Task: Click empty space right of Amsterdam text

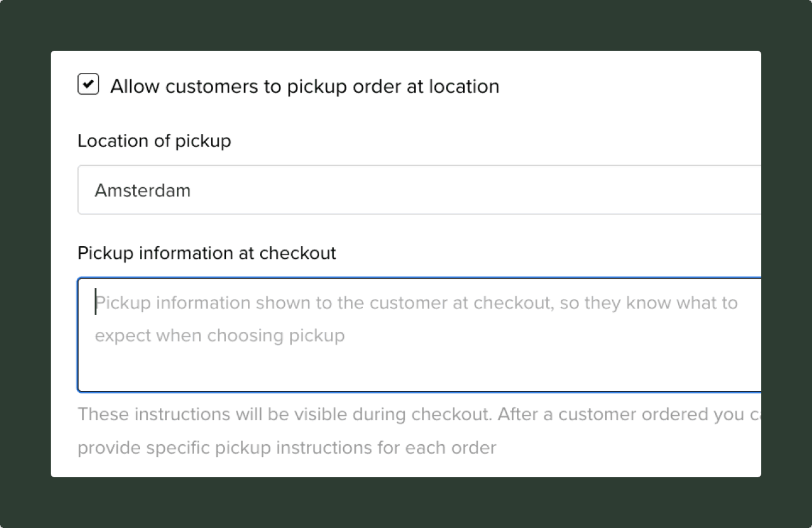Action: (476, 190)
